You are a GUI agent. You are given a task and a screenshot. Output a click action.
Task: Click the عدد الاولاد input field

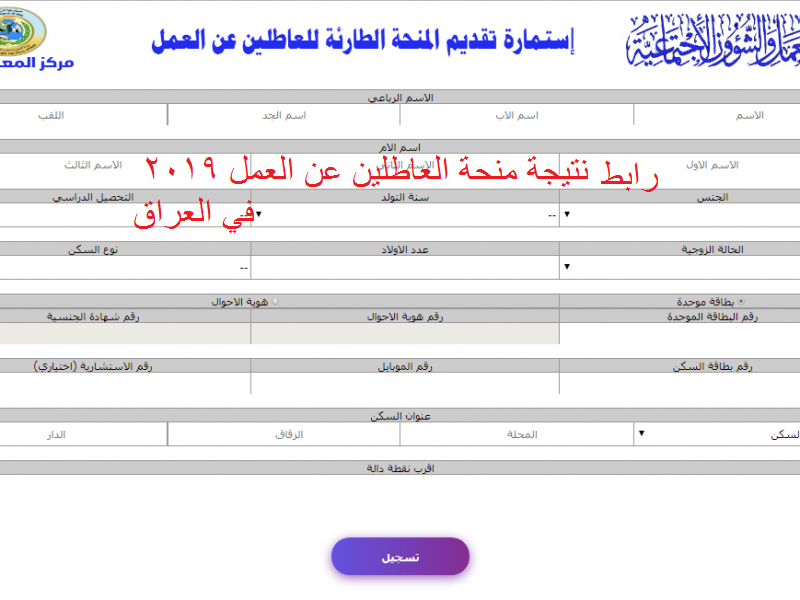405,267
